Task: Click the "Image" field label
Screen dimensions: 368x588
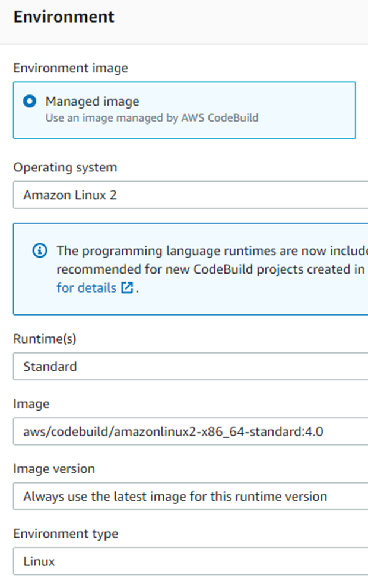Action: (31, 404)
